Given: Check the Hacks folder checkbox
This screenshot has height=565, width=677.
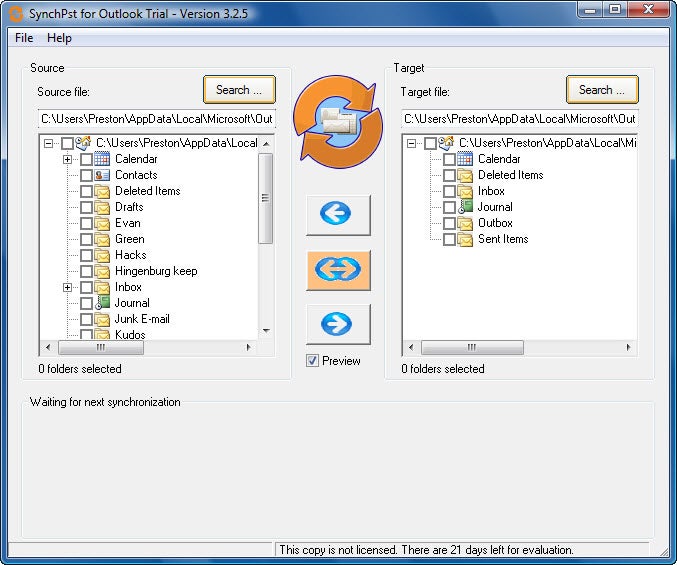Looking at the screenshot, I should pos(86,255).
